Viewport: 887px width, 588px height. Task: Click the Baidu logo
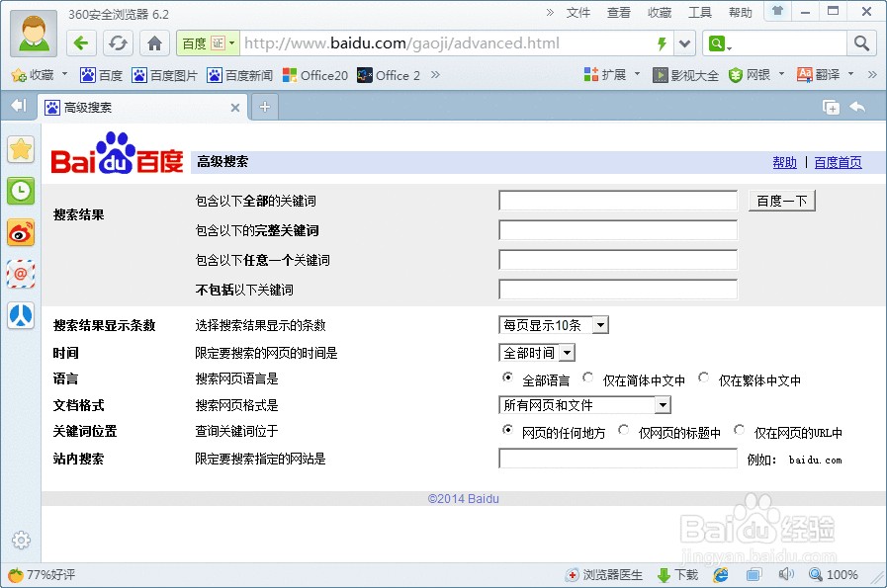click(117, 153)
